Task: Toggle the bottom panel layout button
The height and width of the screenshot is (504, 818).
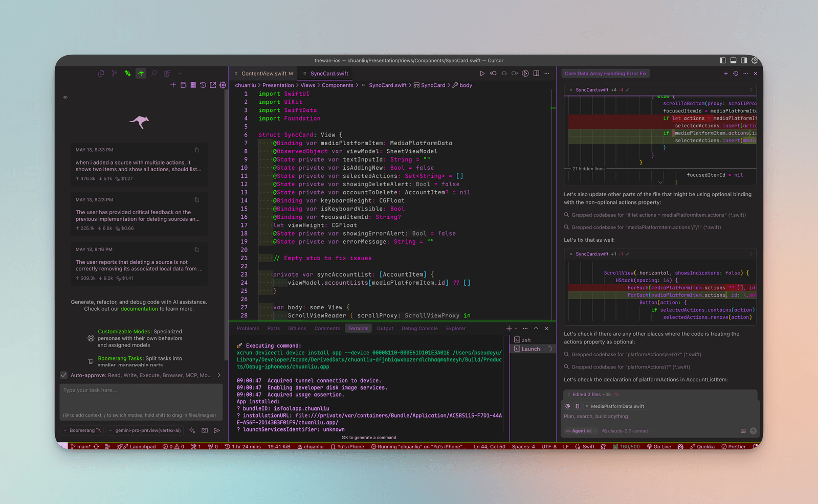Action: (733, 60)
